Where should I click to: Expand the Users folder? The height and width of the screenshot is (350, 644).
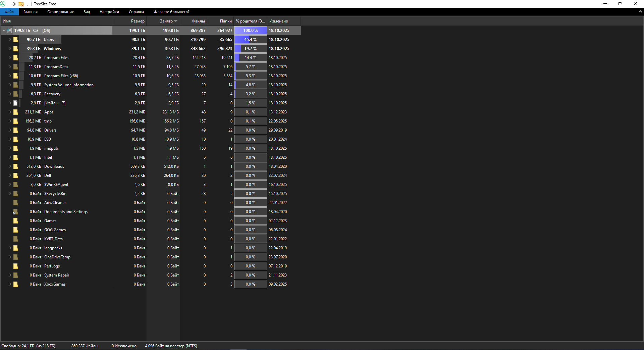[x=10, y=40]
